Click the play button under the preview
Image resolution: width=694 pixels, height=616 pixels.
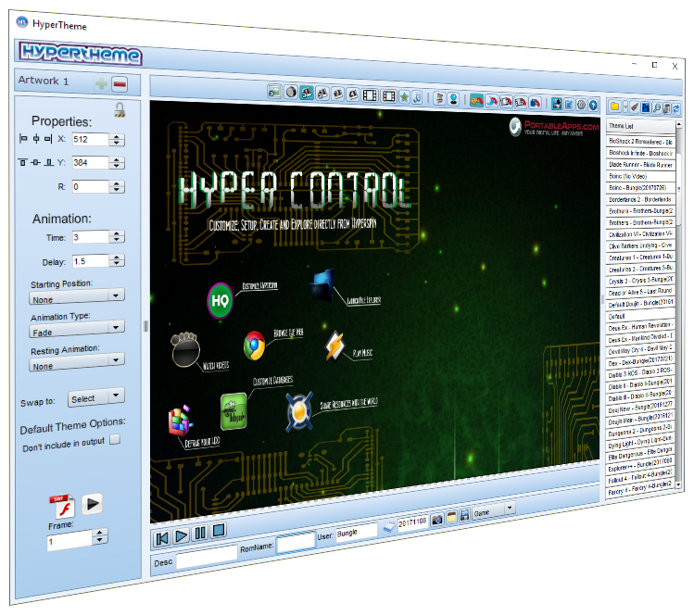click(181, 536)
